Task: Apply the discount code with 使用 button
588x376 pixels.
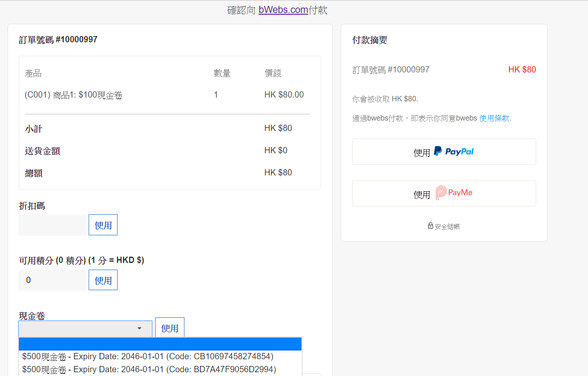Action: pos(103,225)
